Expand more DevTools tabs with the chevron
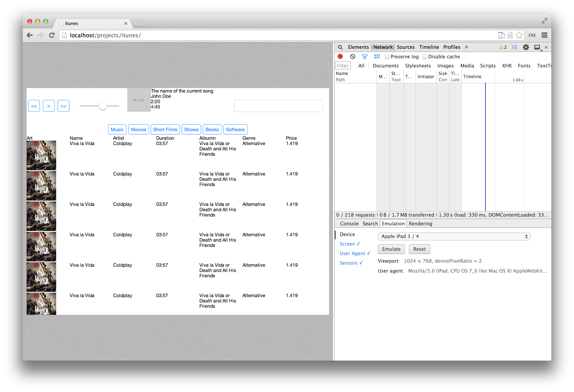The height and width of the screenshot is (392, 574). [466, 47]
